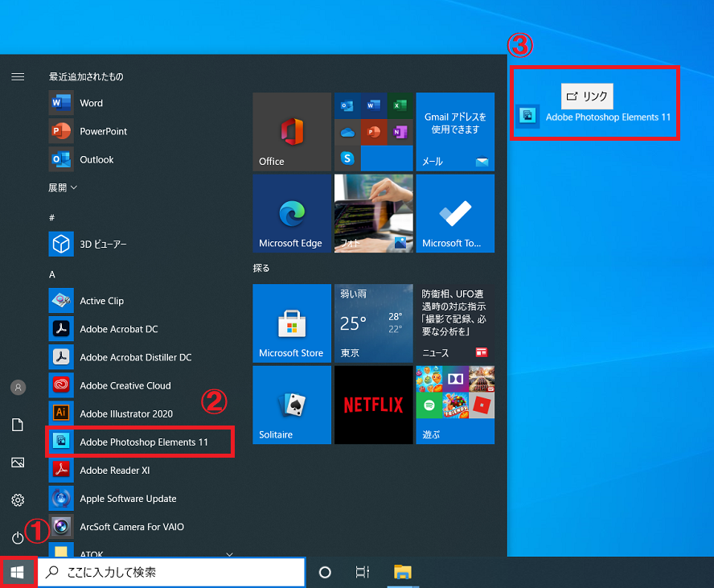Open the Microsoft Edge tile
The height and width of the screenshot is (588, 714).
tap(292, 213)
